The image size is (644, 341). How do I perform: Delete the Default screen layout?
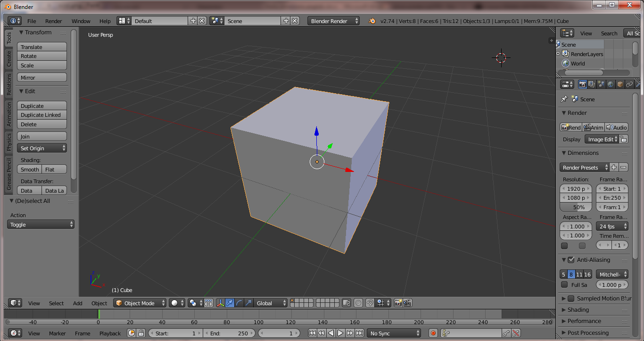pos(202,21)
